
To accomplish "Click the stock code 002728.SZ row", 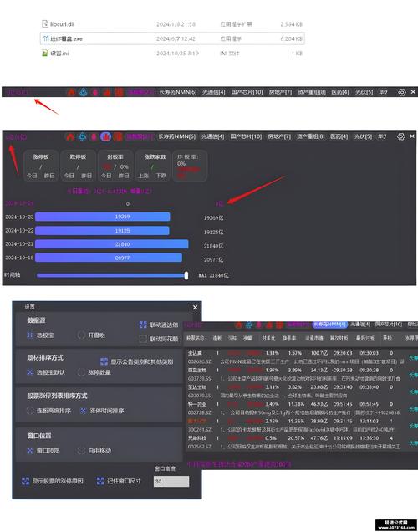I will coord(199,412).
